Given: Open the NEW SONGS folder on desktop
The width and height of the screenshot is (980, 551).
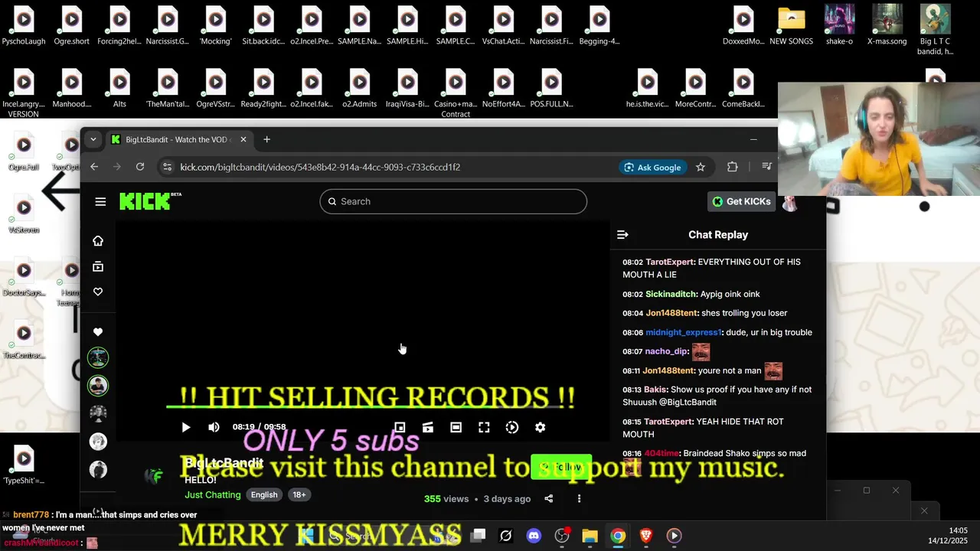Looking at the screenshot, I should click(x=791, y=25).
